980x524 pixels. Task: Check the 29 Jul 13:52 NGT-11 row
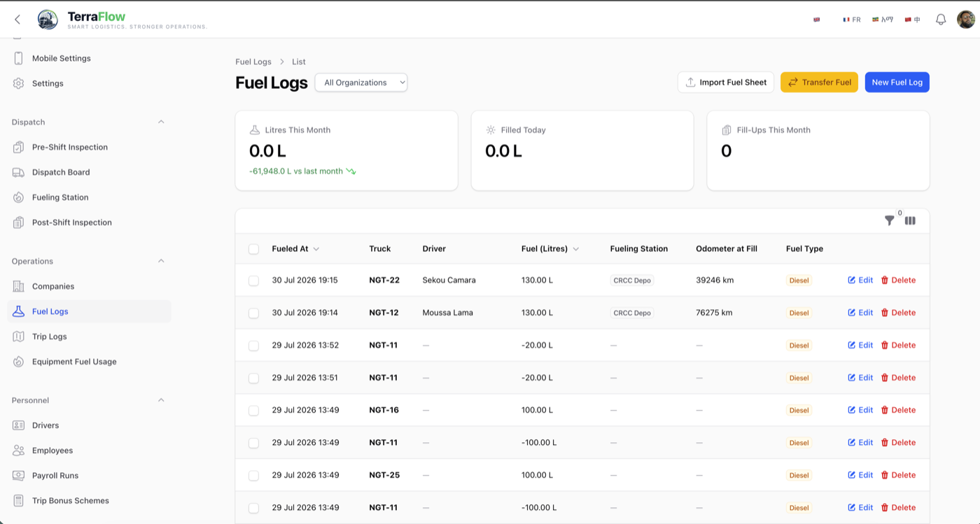253,346
